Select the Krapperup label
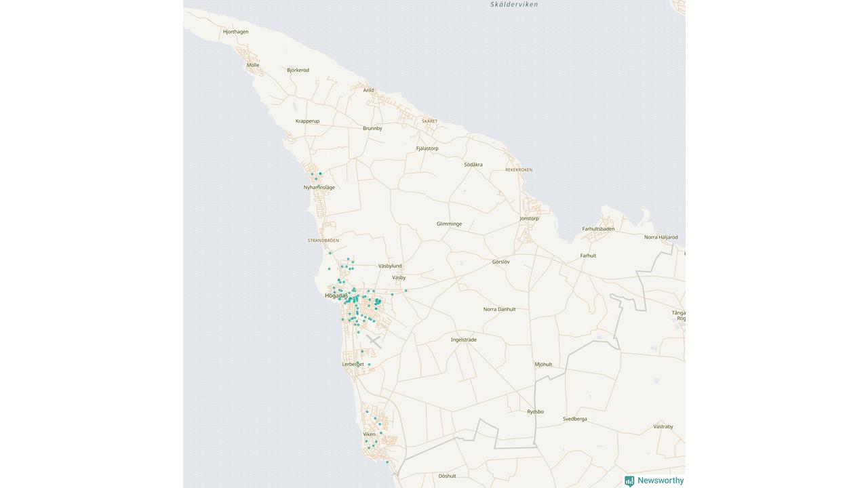 [307, 121]
